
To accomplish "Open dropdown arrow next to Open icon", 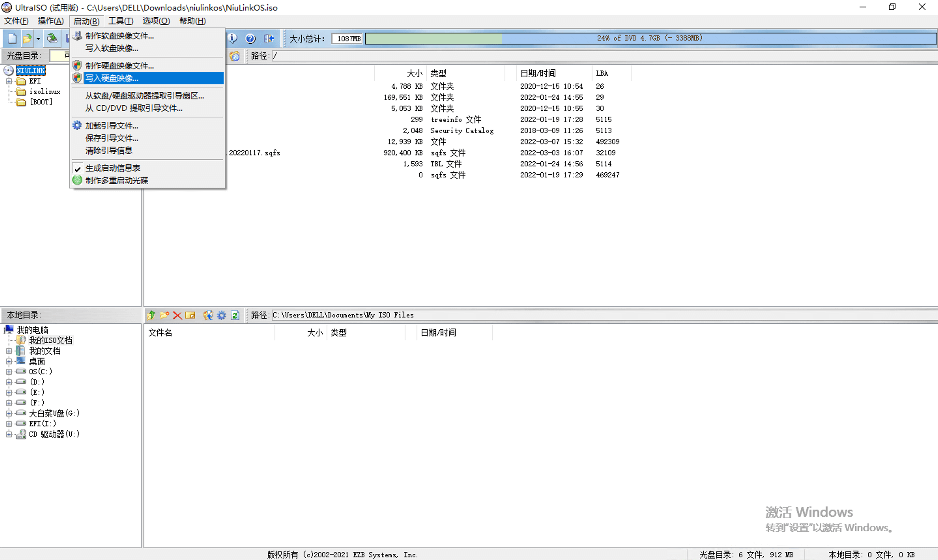I will tap(38, 38).
